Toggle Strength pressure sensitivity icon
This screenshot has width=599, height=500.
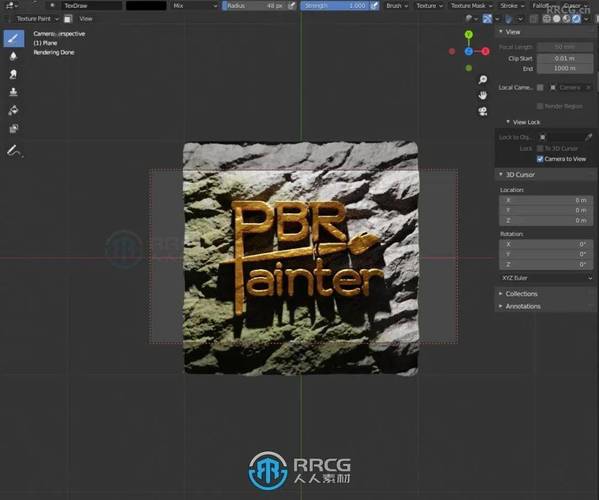[375, 5]
